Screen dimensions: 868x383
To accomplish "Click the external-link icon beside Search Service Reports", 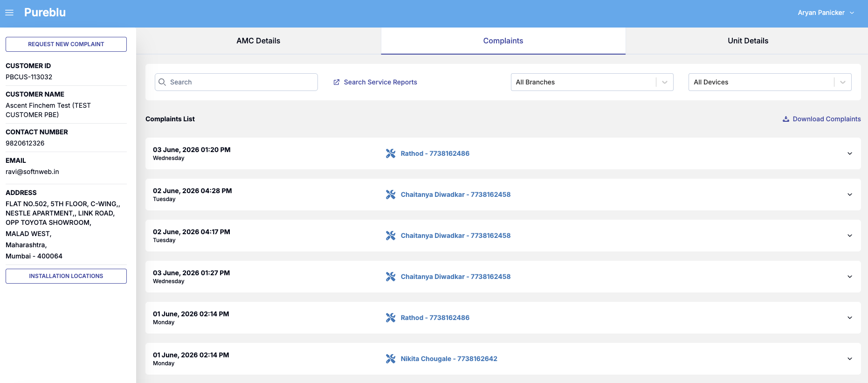I will 337,82.
